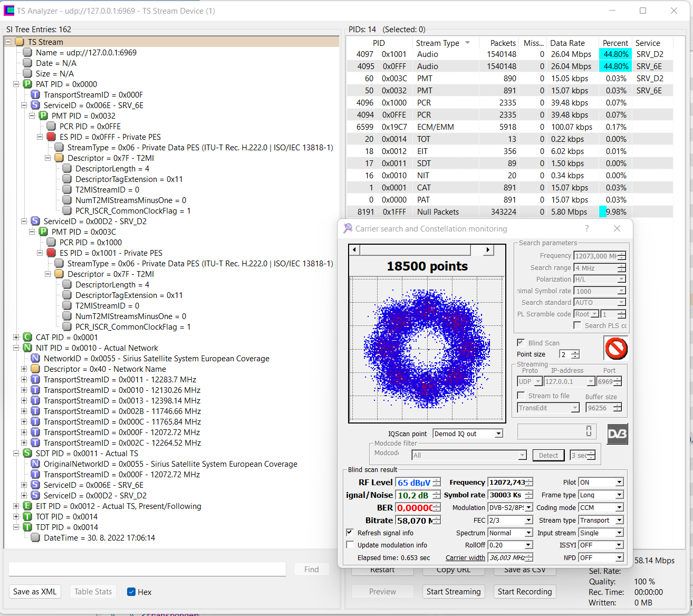Click the Start Streaming button

454,592
